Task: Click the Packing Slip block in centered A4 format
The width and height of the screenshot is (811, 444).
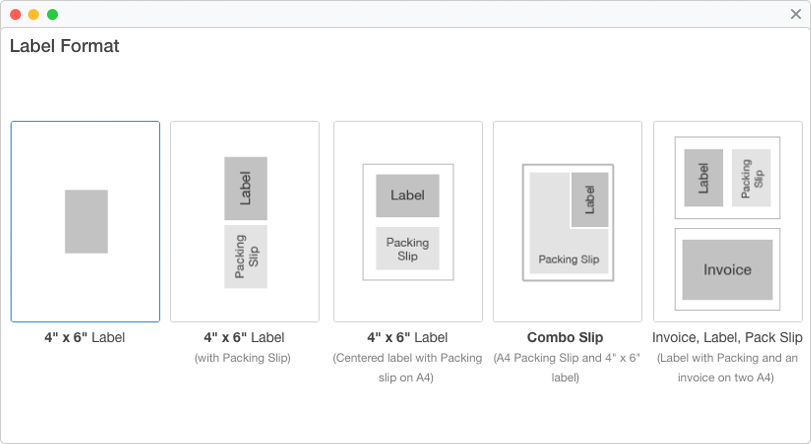Action: pyautogui.click(x=408, y=248)
